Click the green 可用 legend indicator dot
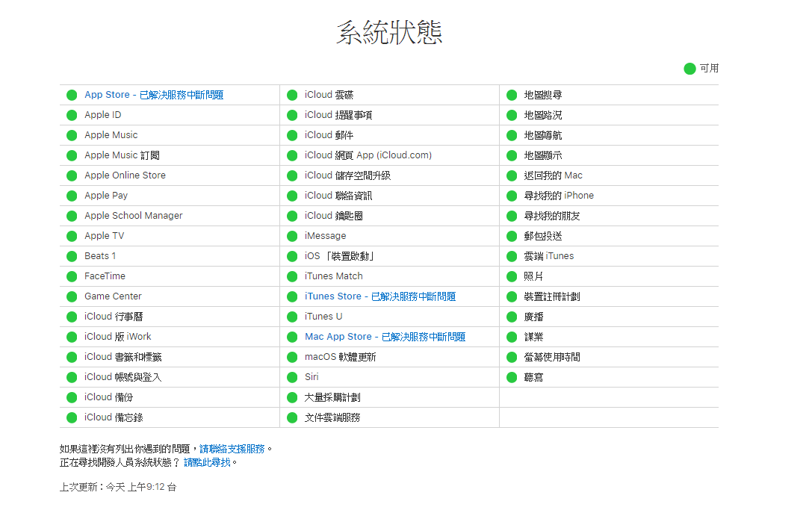 click(689, 69)
